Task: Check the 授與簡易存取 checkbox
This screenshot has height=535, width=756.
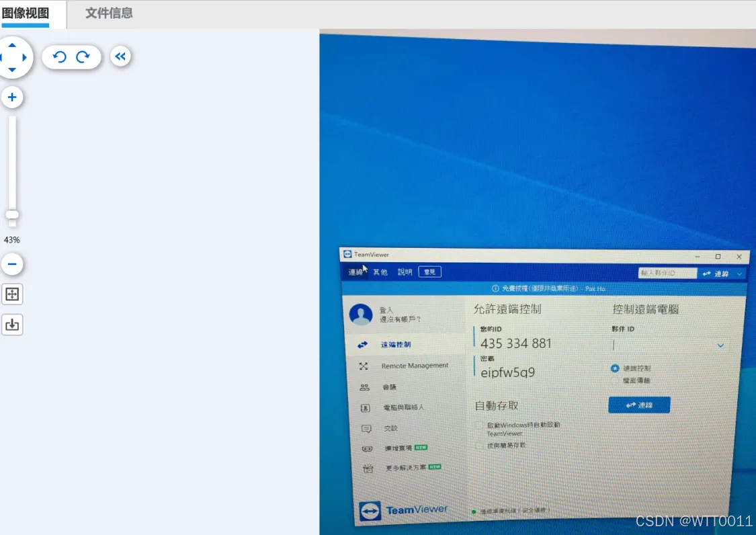Action: 478,446
